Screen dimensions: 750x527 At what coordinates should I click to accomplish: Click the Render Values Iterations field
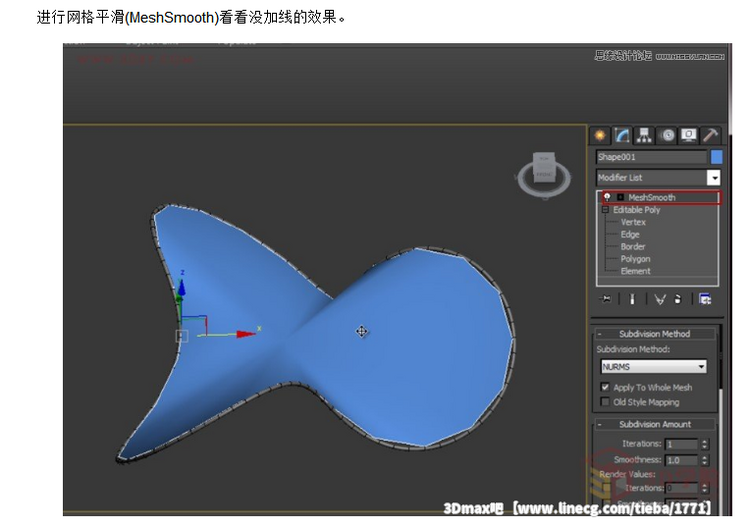(x=683, y=488)
